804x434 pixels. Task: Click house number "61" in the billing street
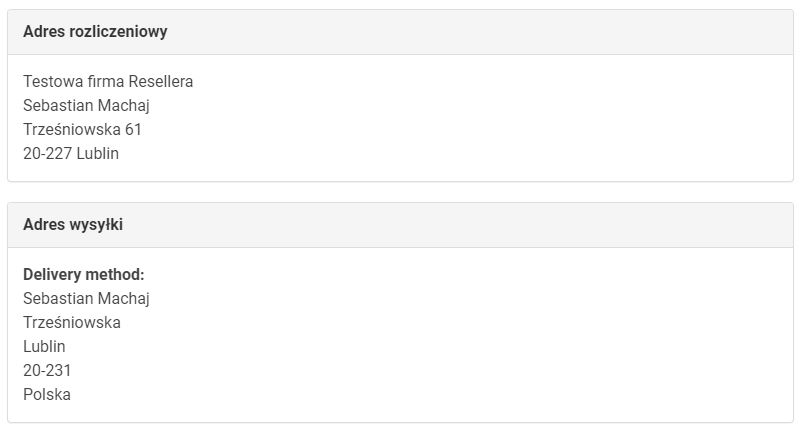(134, 130)
